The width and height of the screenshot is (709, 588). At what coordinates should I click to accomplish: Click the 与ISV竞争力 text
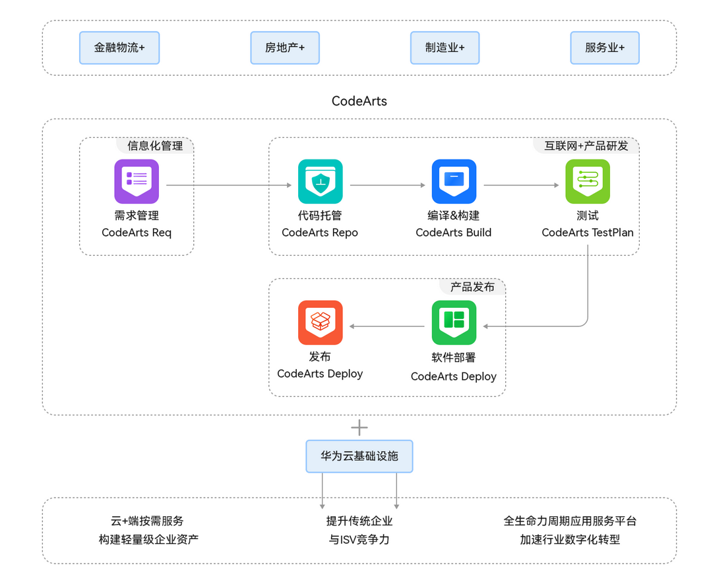click(359, 540)
